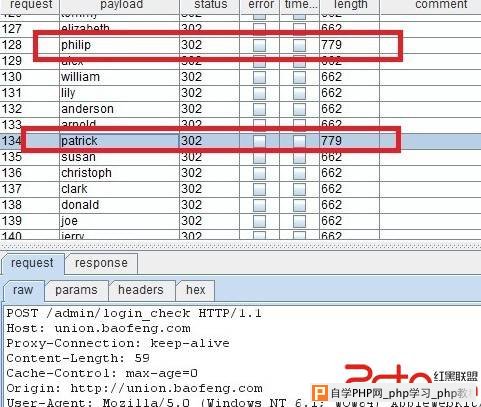Open the params tab
The height and width of the screenshot is (407, 481).
(x=76, y=290)
